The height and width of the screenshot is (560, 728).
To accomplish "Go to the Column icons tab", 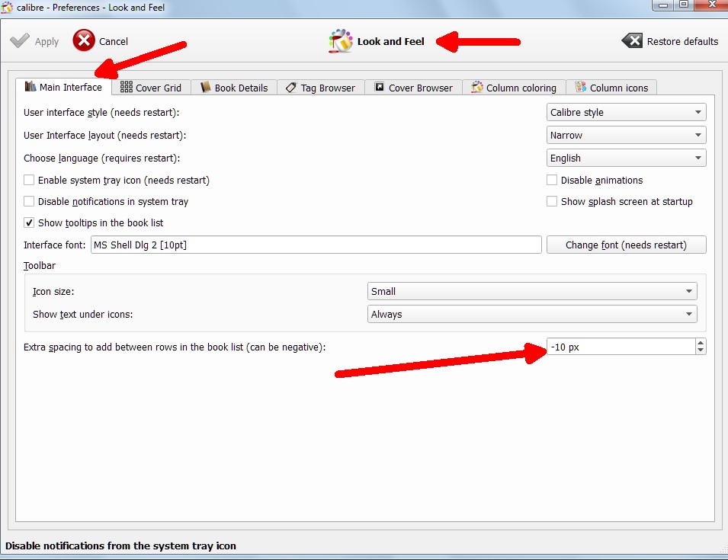I will pos(611,88).
